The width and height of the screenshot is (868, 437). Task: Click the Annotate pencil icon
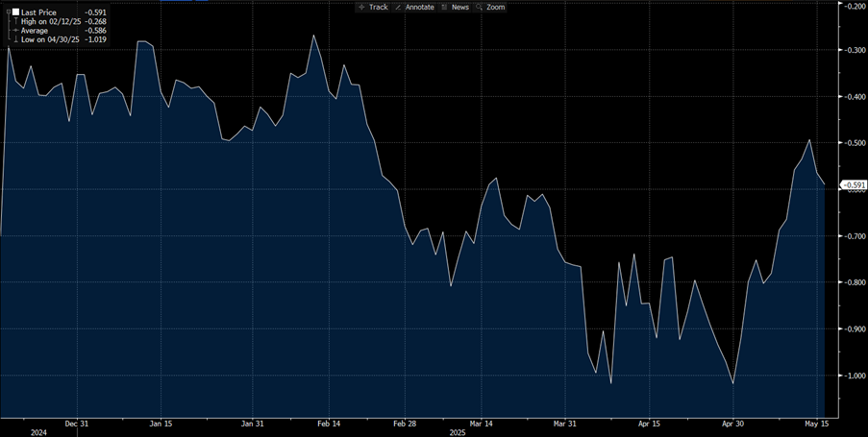pos(398,7)
